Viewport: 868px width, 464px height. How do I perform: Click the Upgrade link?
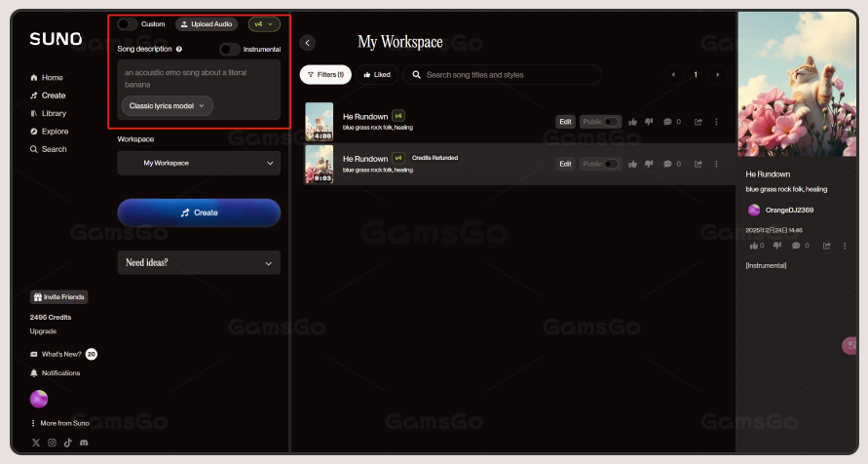(43, 331)
